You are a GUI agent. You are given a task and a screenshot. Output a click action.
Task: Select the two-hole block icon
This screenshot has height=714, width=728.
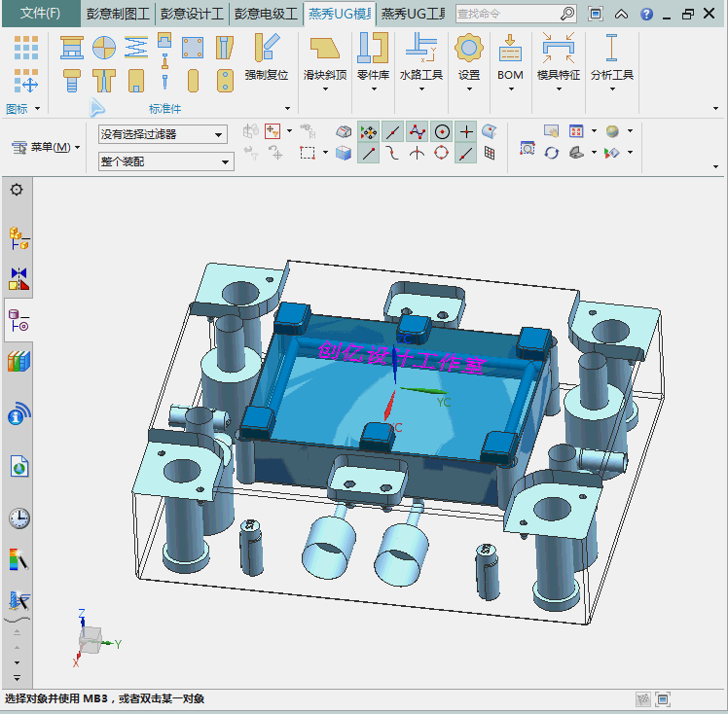(225, 81)
